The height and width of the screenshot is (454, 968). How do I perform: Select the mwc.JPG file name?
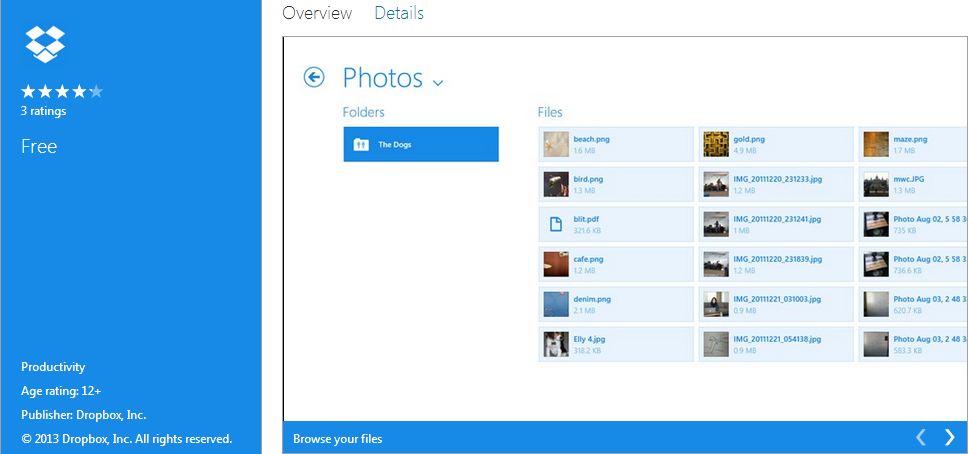[909, 180]
